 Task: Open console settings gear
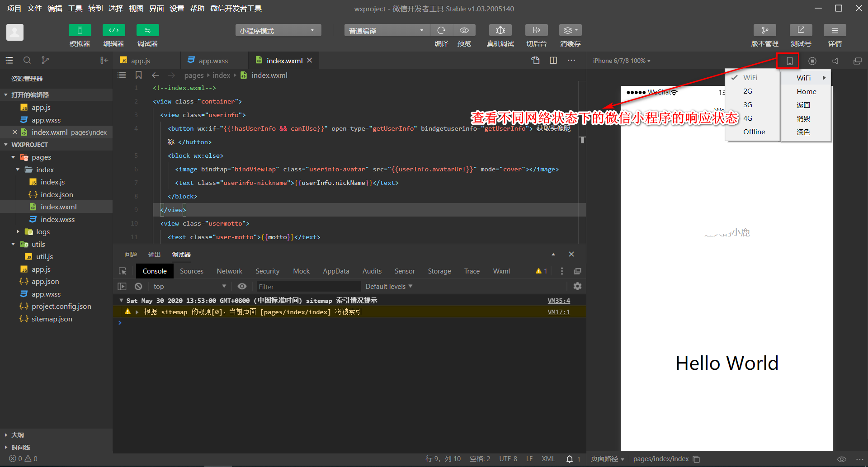click(x=577, y=286)
